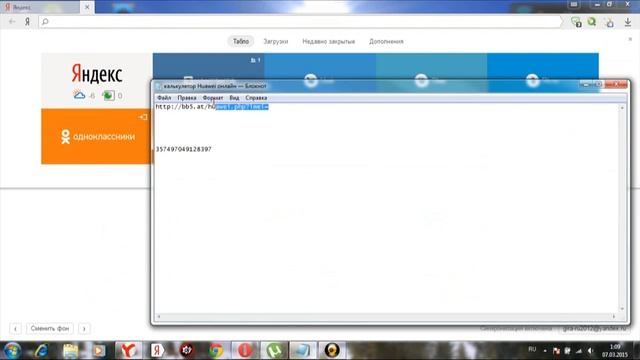
Task: Switch to Недавно закрытые tab
Action: click(x=329, y=41)
